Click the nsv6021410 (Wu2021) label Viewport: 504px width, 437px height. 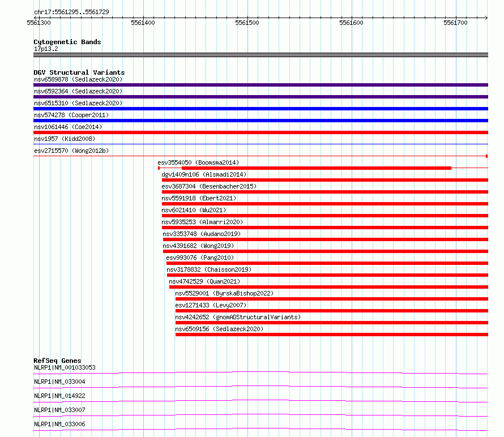coord(194,210)
